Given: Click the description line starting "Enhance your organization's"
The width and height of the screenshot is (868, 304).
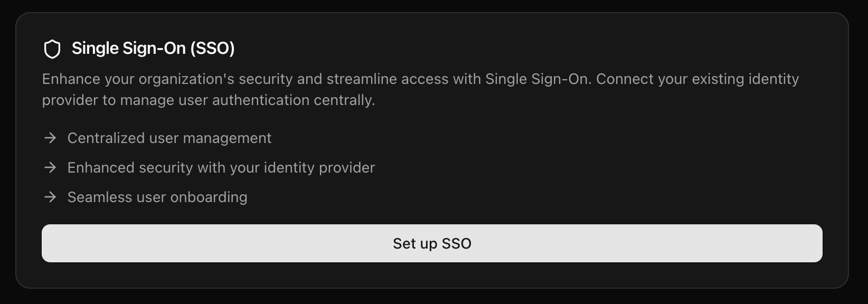Looking at the screenshot, I should coord(420,79).
